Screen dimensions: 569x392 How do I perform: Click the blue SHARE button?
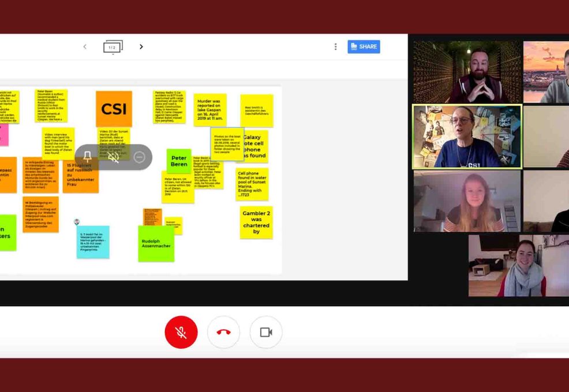pos(364,47)
